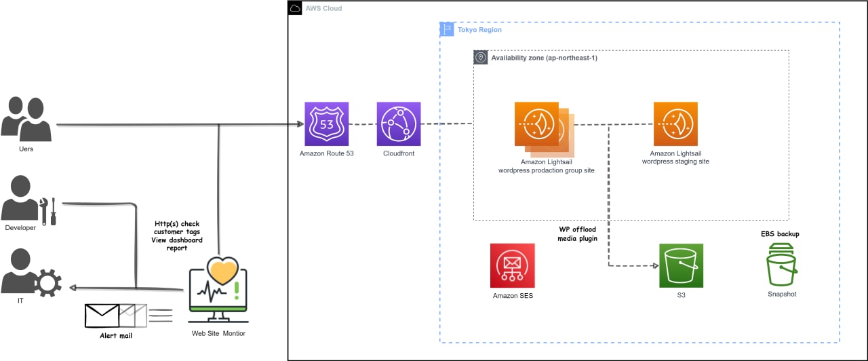Screen dimensions: 868x361
Task: Click the "Cloudfront" label text
Action: pyautogui.click(x=399, y=153)
